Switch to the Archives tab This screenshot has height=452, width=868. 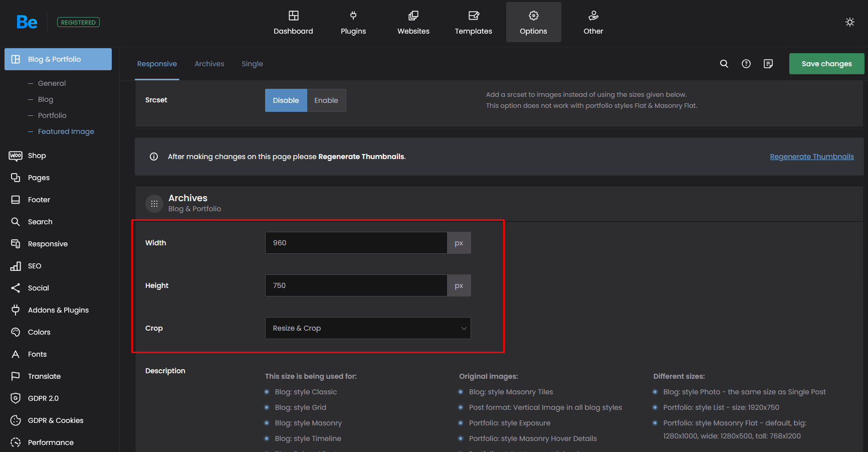coord(209,64)
